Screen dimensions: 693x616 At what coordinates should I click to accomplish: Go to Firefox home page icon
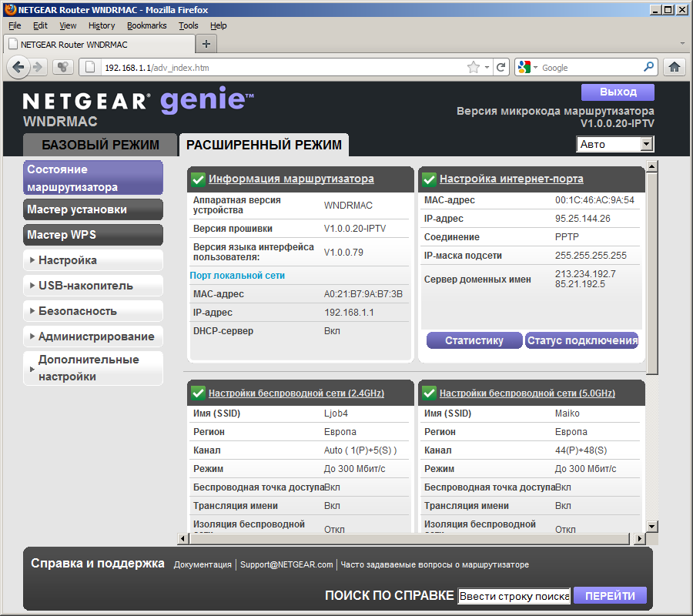(674, 67)
